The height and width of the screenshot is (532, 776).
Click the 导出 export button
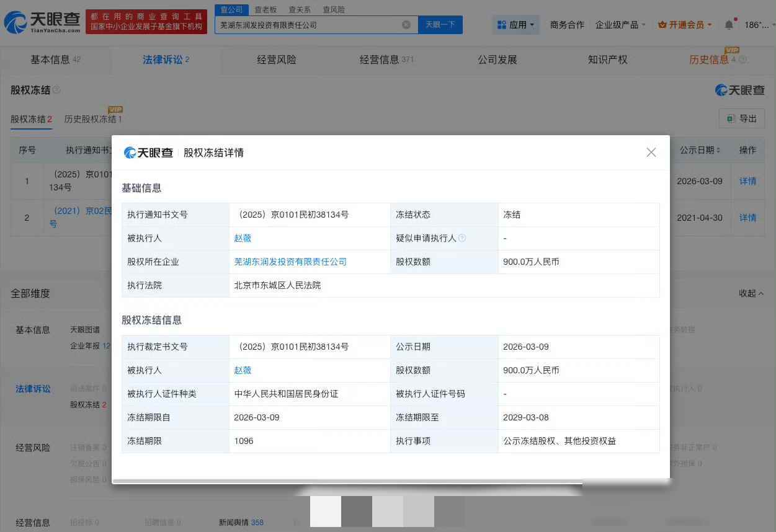coord(742,118)
